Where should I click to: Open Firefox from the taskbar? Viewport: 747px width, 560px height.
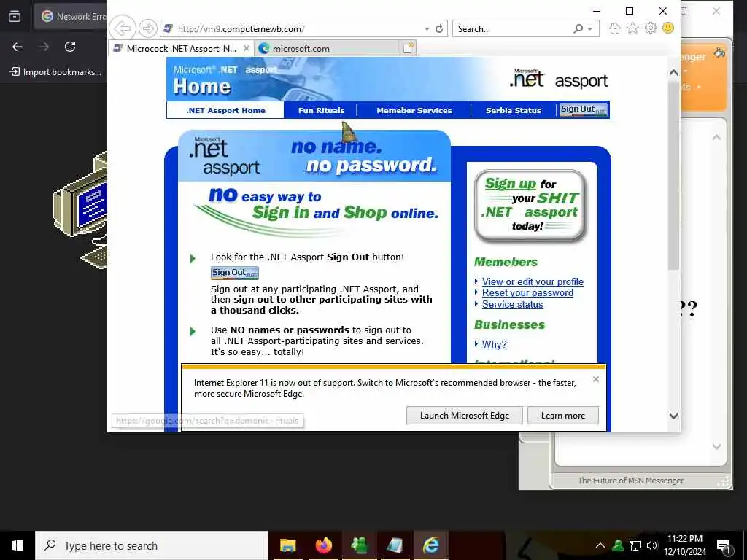pyautogui.click(x=323, y=545)
